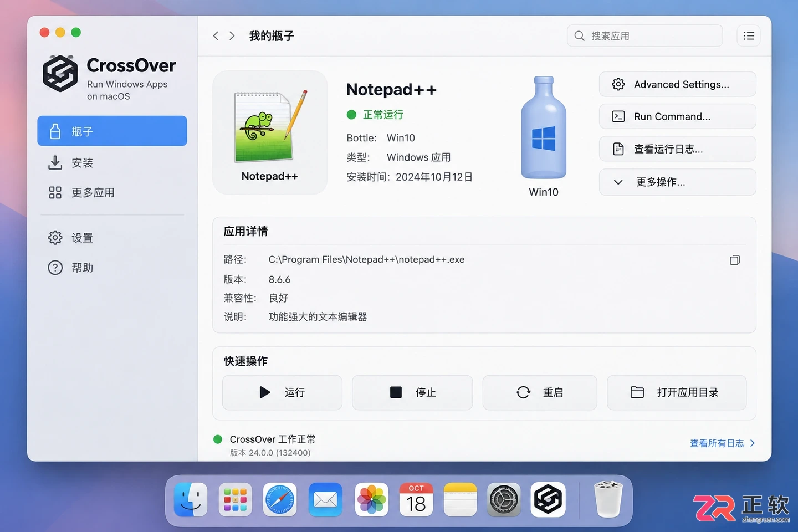Open Run Command...

(677, 116)
